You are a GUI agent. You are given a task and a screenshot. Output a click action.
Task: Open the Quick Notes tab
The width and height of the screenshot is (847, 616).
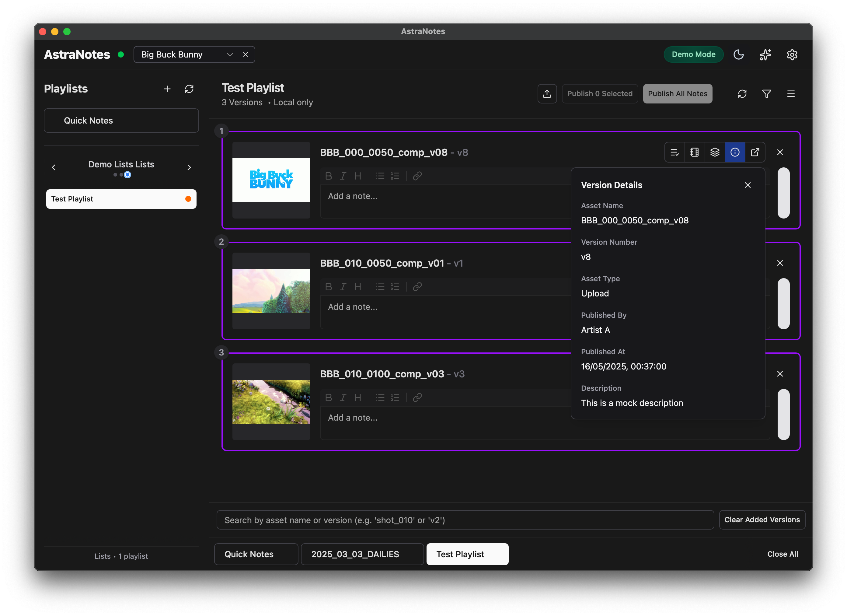(x=256, y=554)
